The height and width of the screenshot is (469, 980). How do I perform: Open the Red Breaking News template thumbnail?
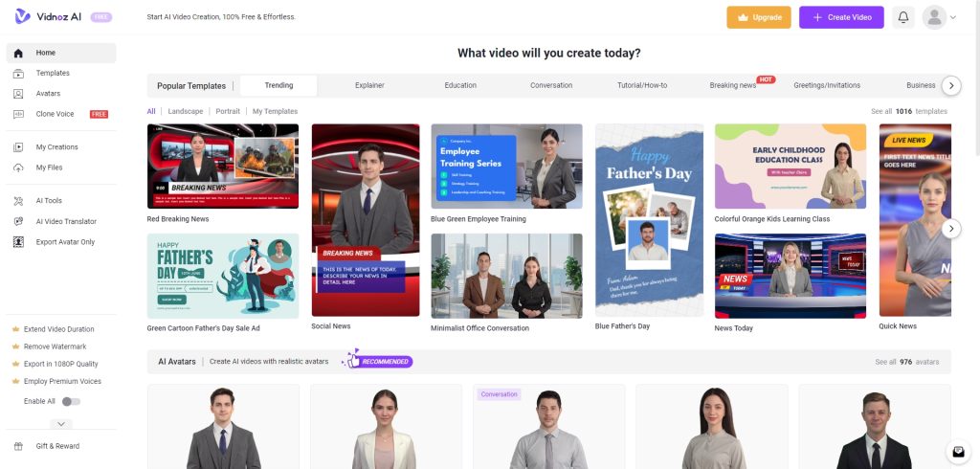point(223,167)
